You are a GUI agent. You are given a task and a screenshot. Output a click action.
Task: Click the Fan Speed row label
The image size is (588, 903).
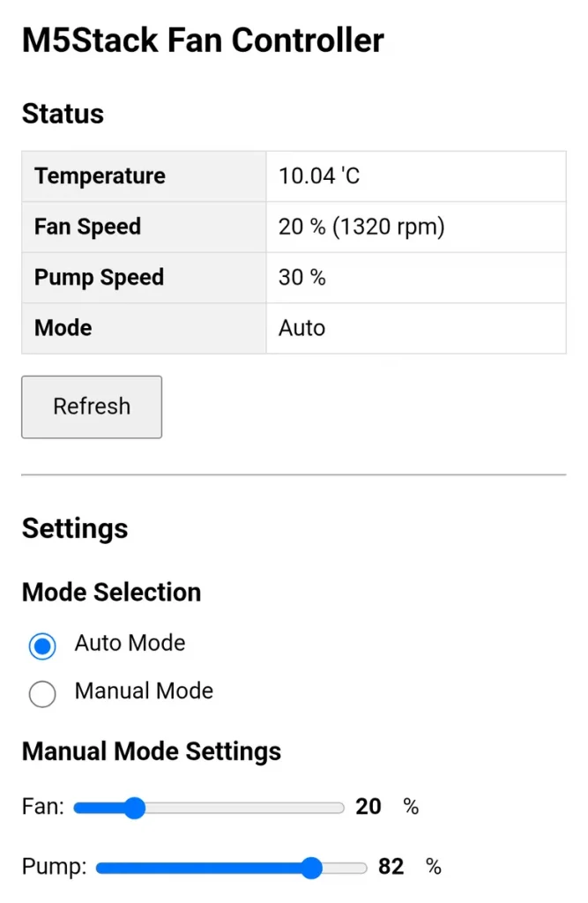click(x=87, y=228)
